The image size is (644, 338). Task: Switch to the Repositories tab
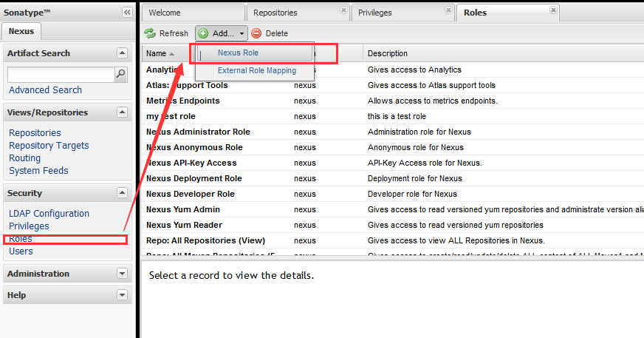tap(298, 13)
